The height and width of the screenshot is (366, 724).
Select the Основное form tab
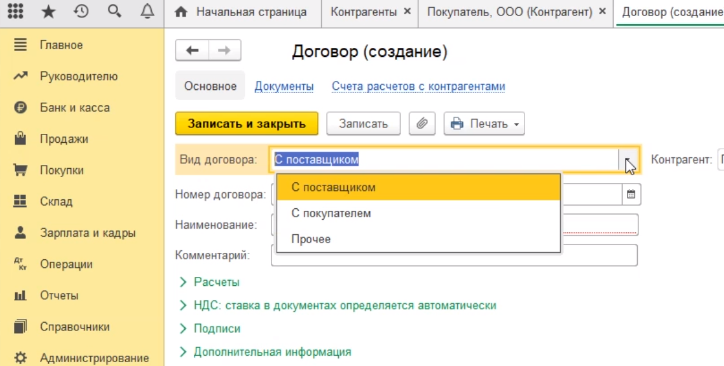click(210, 86)
